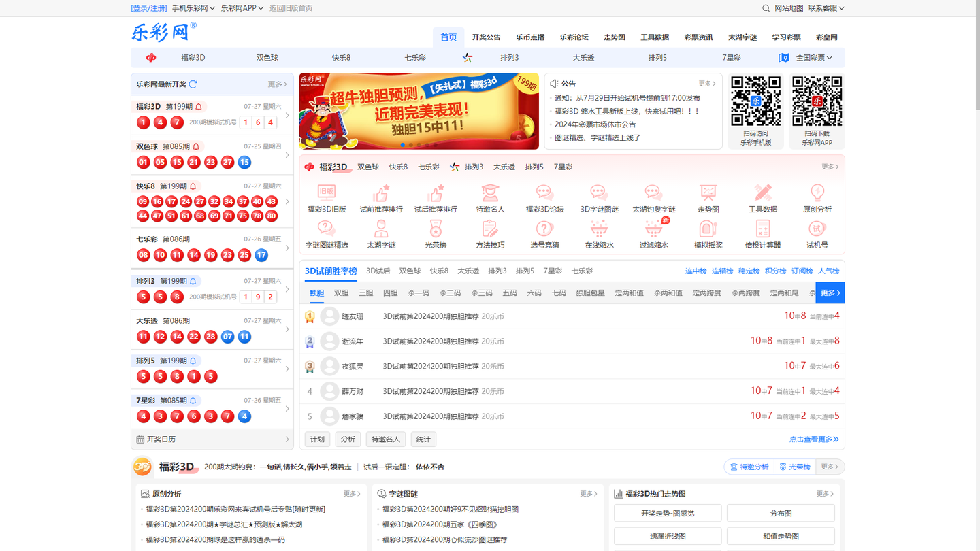Click the 乐彩网 logo
980x551 pixels.
163,32
